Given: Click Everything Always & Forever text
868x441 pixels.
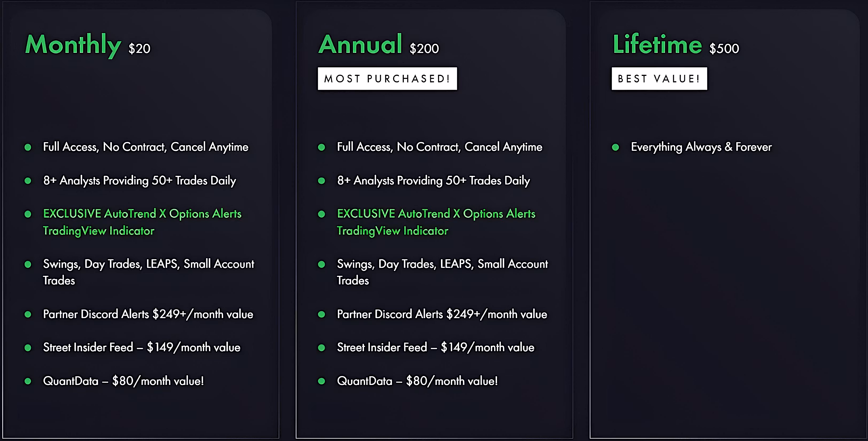Looking at the screenshot, I should coord(701,147).
